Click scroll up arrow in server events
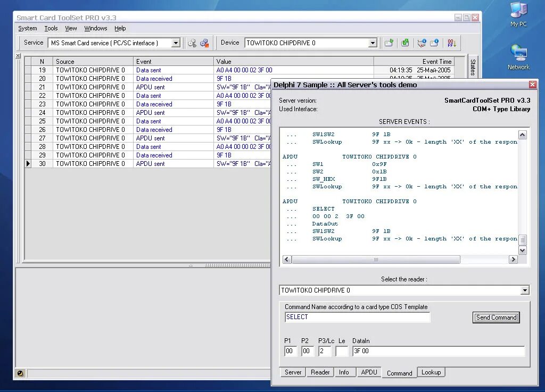 523,135
